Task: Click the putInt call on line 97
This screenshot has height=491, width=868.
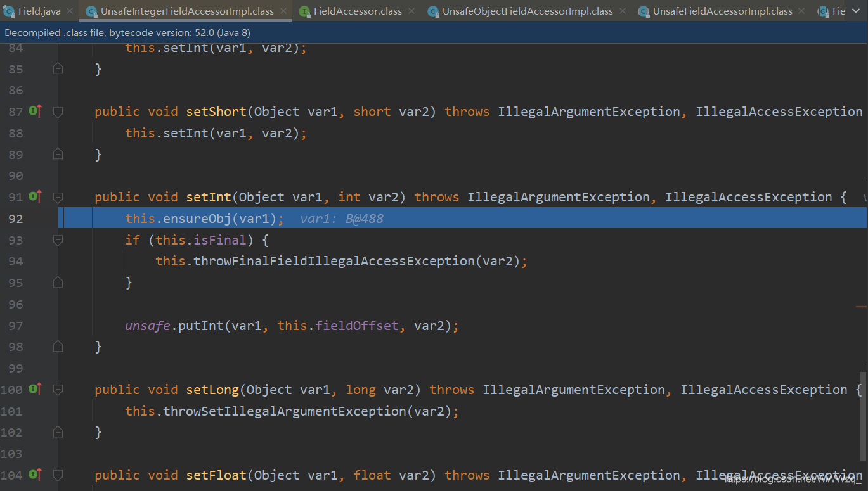Action: [x=201, y=326]
